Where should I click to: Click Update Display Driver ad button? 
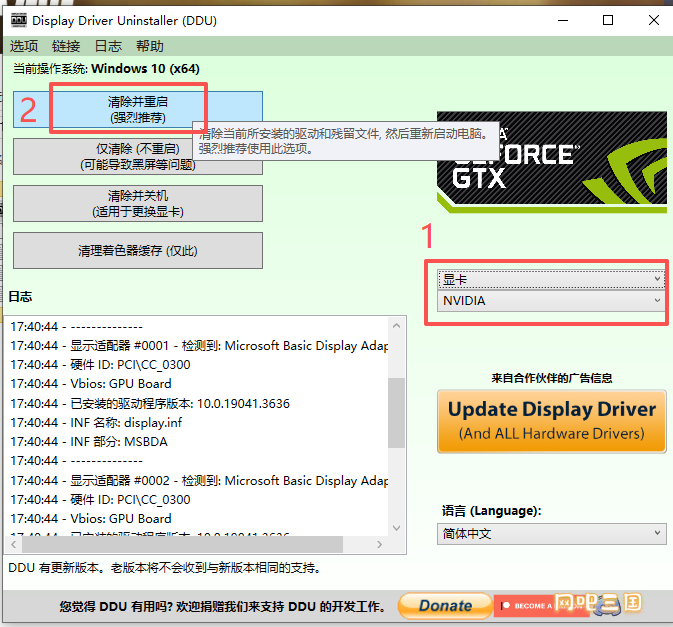point(552,421)
